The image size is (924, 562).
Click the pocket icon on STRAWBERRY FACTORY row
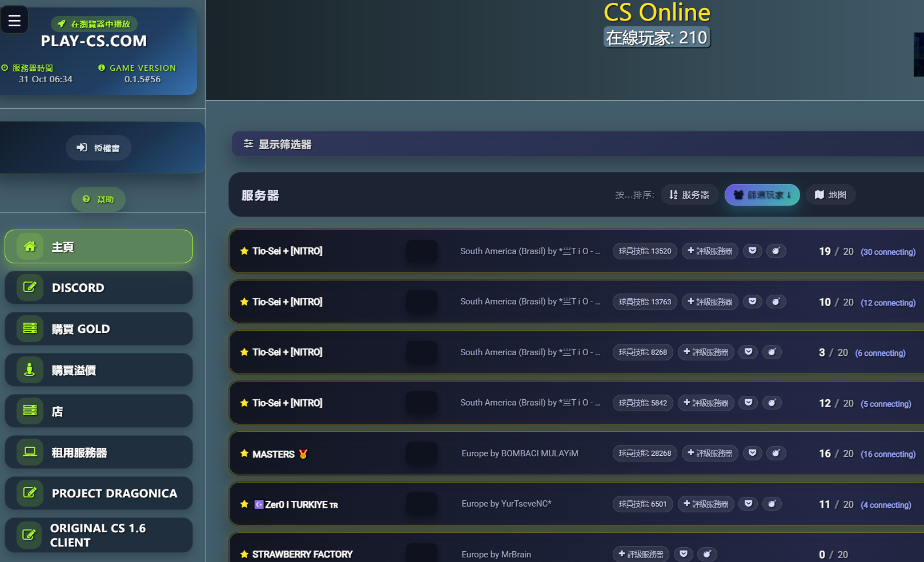tap(684, 554)
